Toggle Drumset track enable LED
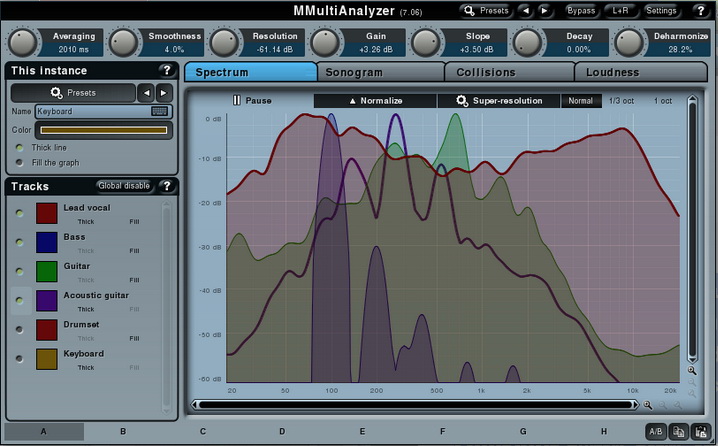 click(x=19, y=329)
